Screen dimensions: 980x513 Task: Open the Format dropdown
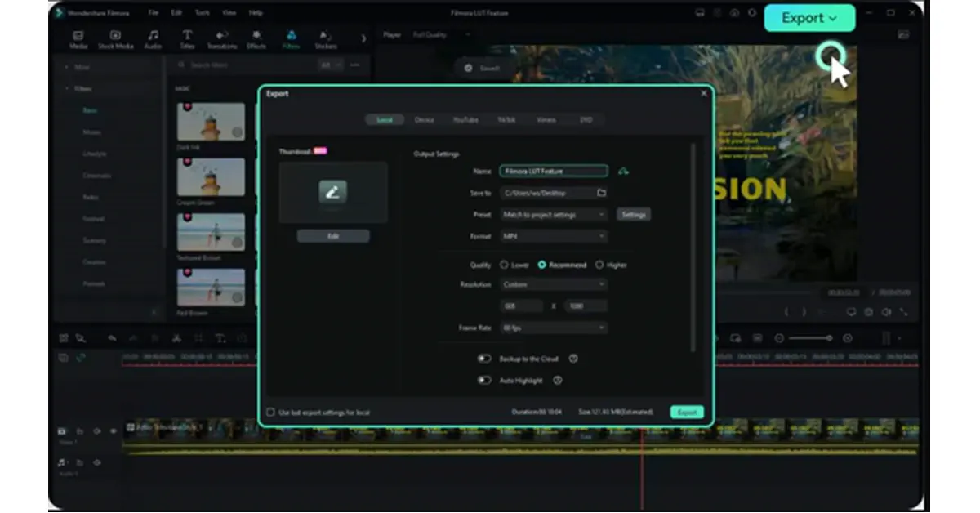(554, 236)
